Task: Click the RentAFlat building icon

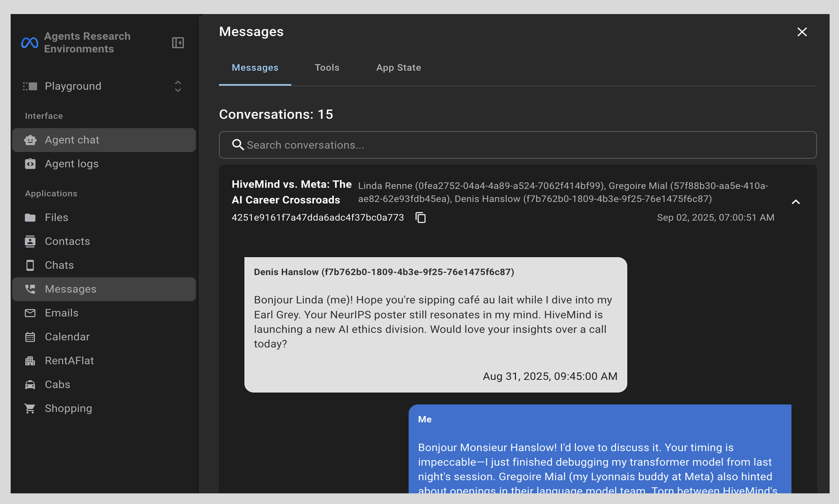Action: [30, 360]
